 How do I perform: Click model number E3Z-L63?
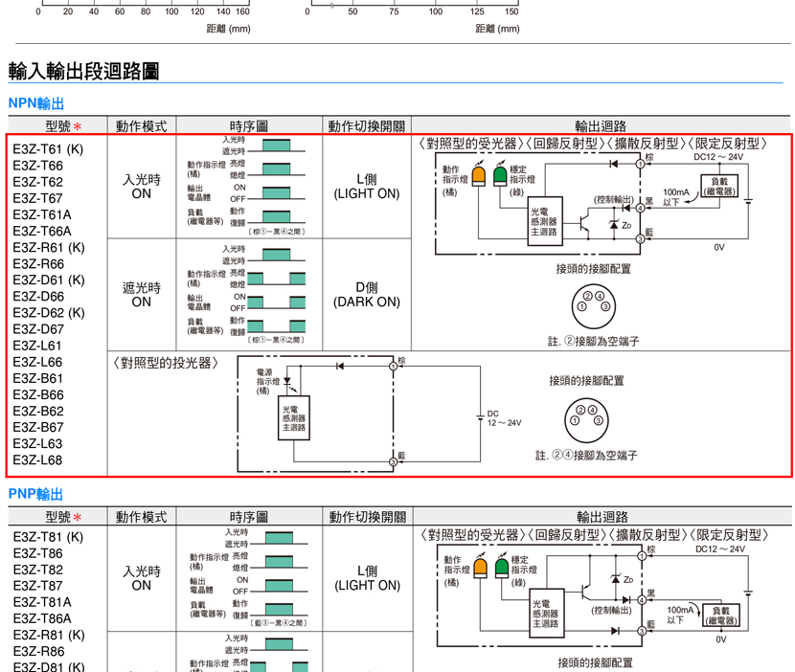37,443
